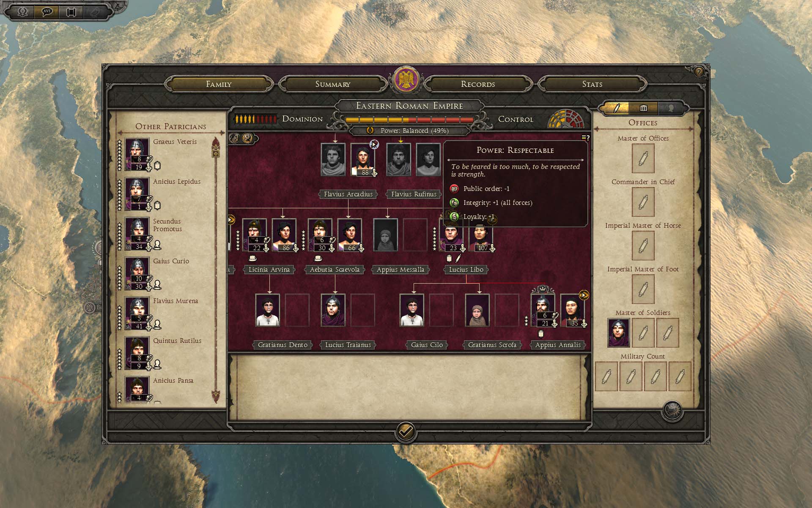The width and height of the screenshot is (812, 508).
Task: Click the list filter icon above tooltip
Action: coord(585,138)
